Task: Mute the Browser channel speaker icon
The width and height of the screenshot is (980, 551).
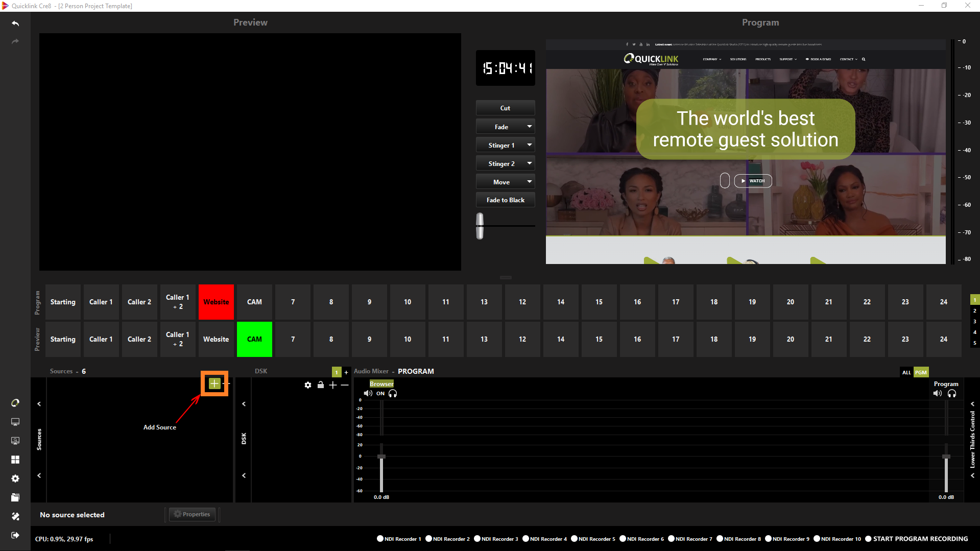Action: click(x=368, y=393)
